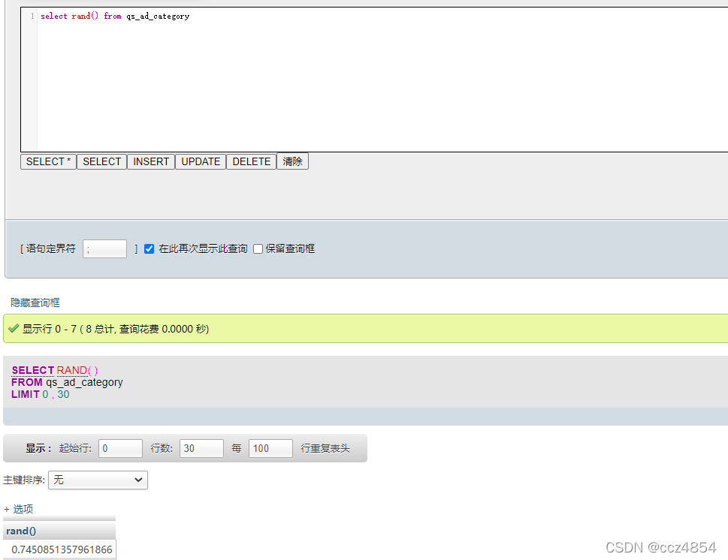728x560 pixels.
Task: Click the 隐藏查询框 link
Action: coord(35,303)
